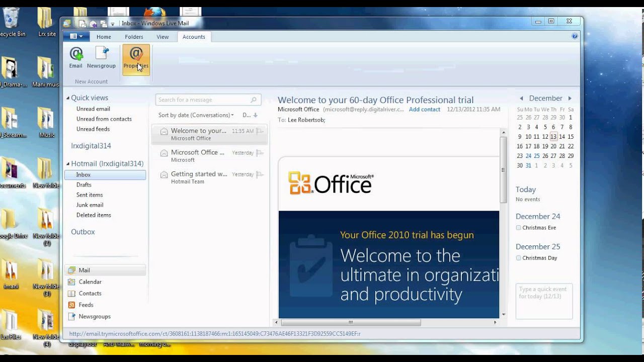644x362 pixels.
Task: Click envelope icon of Getting started message
Action: [164, 174]
